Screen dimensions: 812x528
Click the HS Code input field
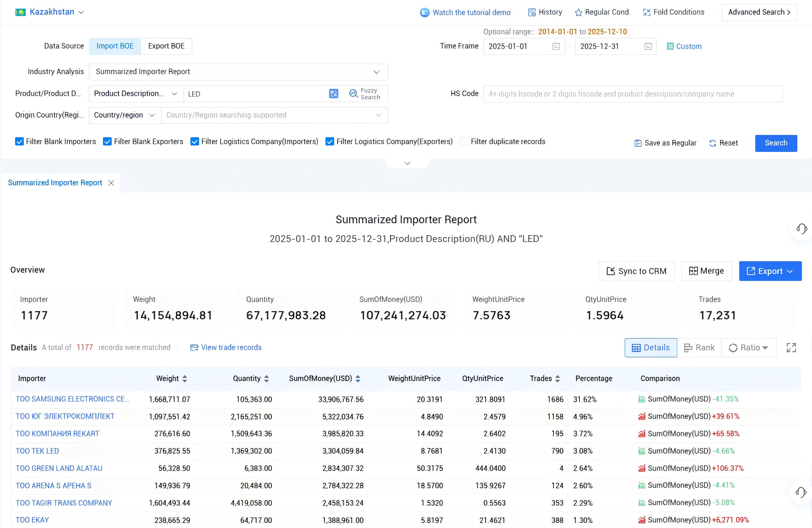pos(633,94)
